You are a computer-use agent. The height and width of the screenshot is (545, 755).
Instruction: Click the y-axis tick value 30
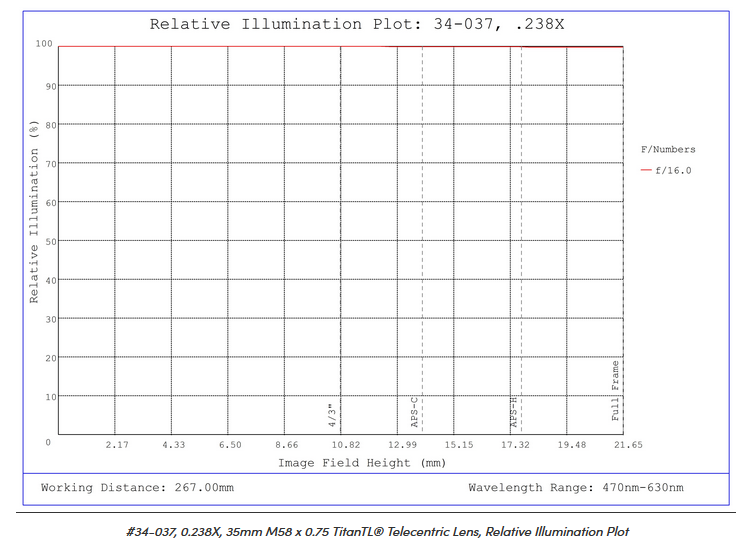pos(51,320)
